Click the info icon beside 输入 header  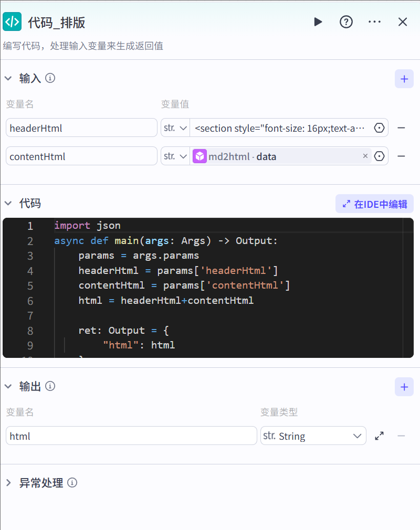pos(50,78)
